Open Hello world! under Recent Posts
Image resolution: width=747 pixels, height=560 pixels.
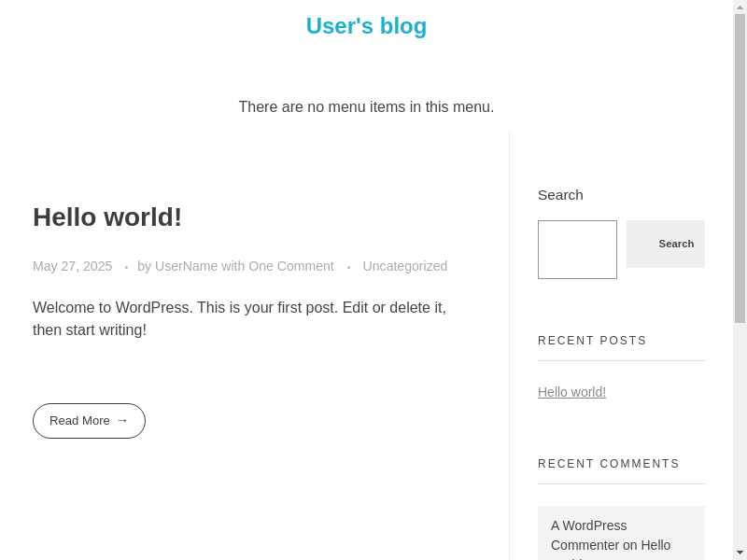571,392
